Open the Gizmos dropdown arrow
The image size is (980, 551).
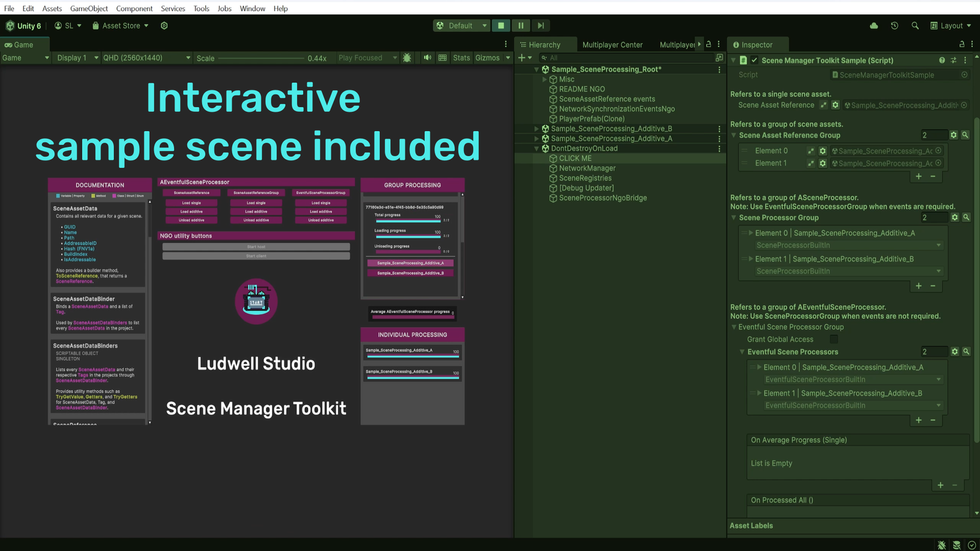pyautogui.click(x=508, y=58)
